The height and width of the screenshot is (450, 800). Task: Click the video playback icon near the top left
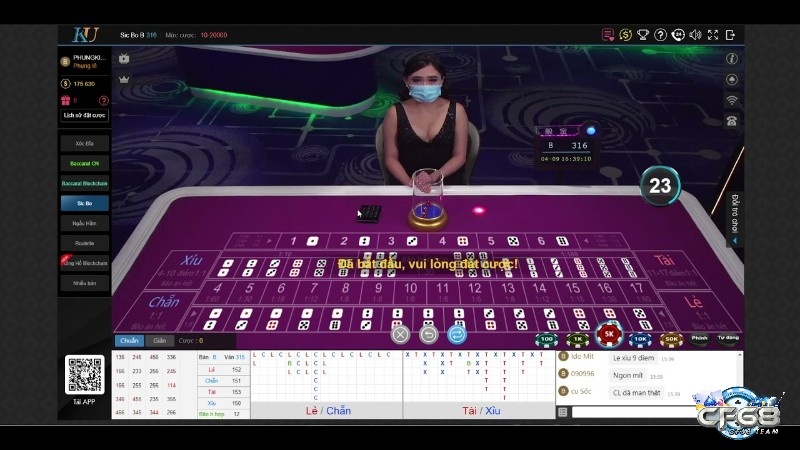(x=124, y=59)
